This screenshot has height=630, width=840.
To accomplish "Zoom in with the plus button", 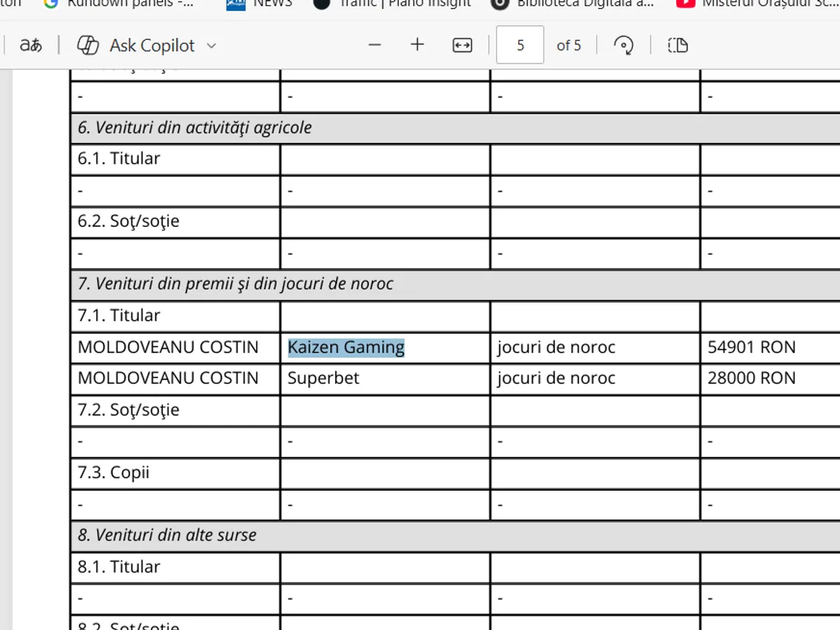I will coord(417,45).
